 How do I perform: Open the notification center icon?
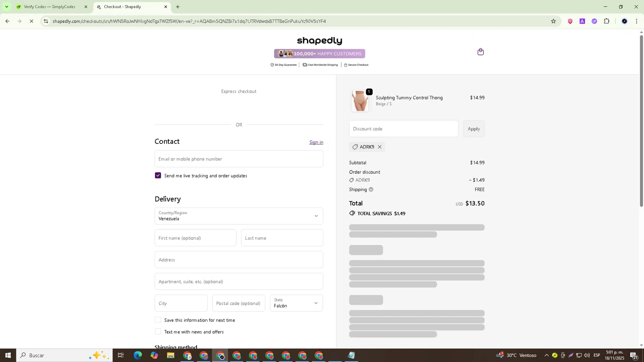tap(634, 355)
